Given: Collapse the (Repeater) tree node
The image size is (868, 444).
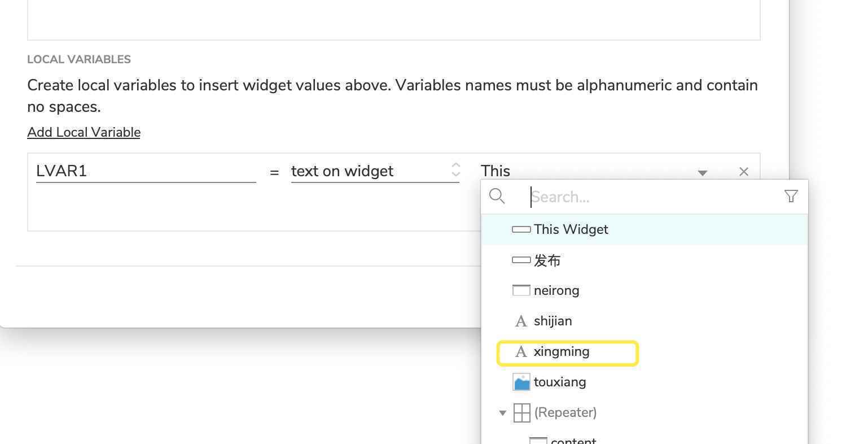Looking at the screenshot, I should [502, 413].
